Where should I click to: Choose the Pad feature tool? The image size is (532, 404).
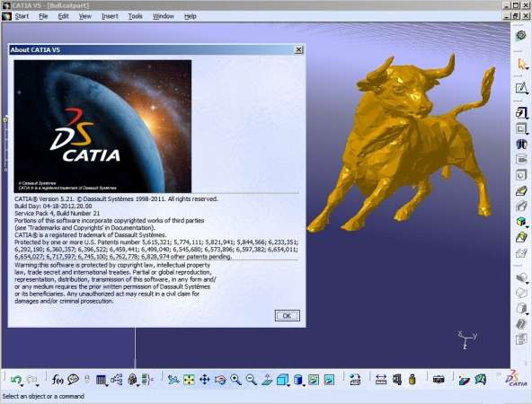pos(521,112)
